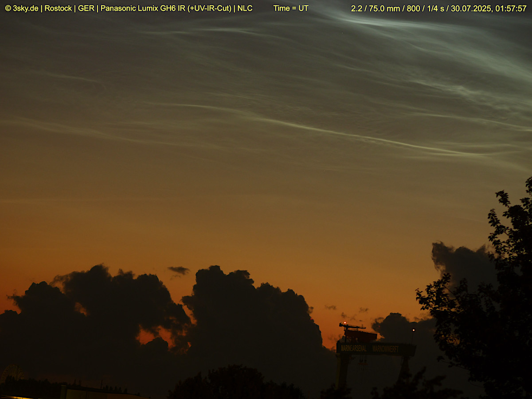Click the 'Time = UT' label
The image size is (532, 399).
pyautogui.click(x=291, y=8)
